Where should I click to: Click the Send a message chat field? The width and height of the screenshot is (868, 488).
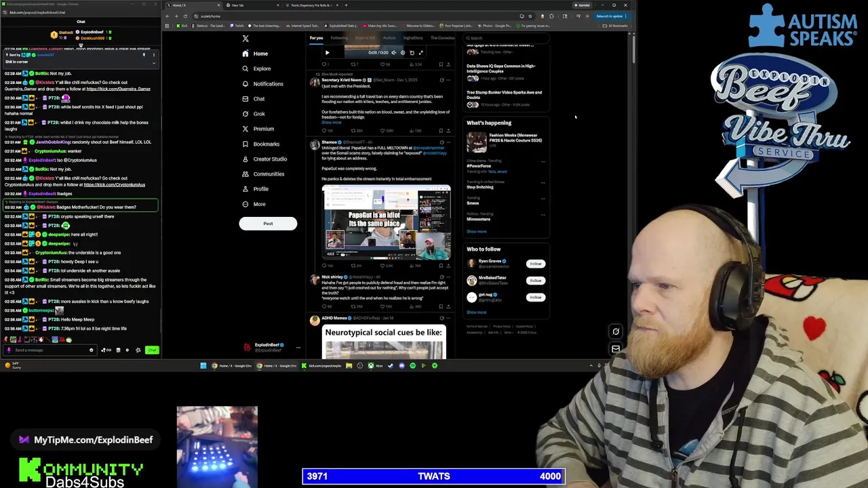(49, 350)
